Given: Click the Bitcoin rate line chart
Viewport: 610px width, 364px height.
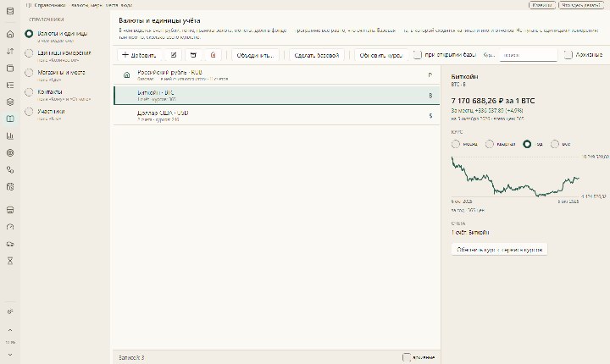Looking at the screenshot, I should coord(515,176).
